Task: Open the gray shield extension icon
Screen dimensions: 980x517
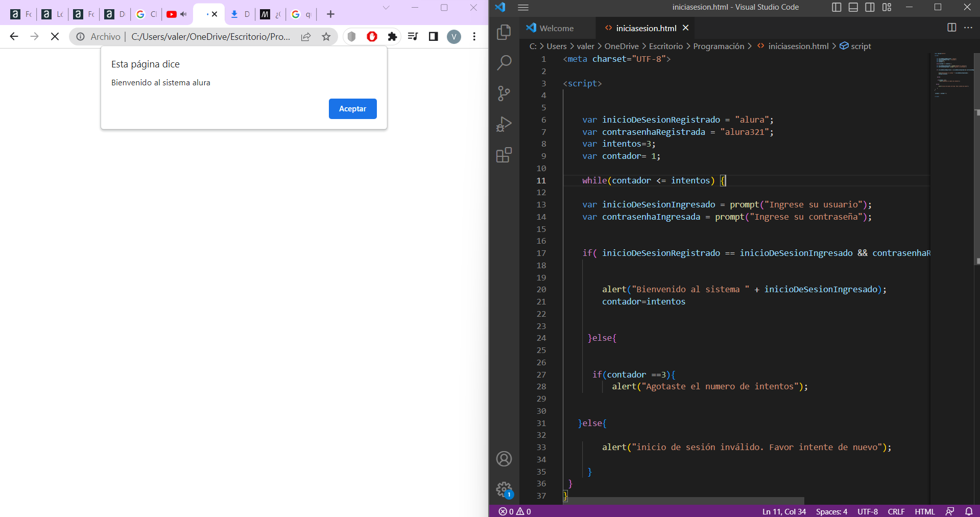Action: tap(351, 36)
